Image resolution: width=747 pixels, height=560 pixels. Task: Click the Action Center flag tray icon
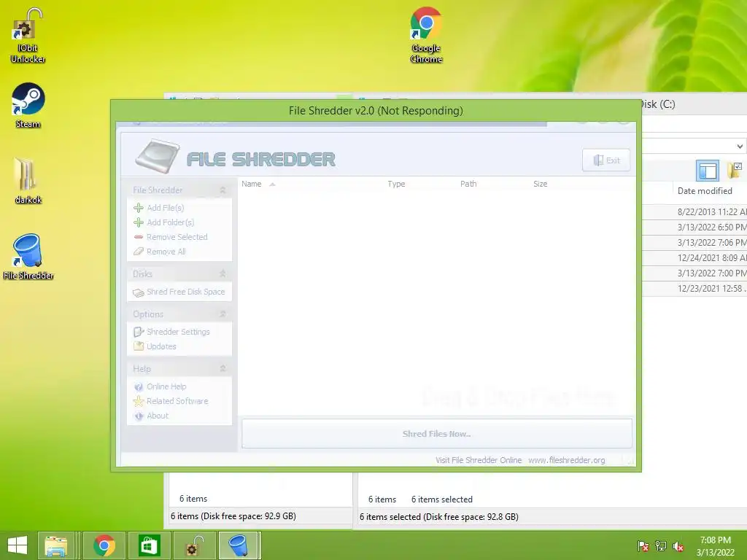[643, 545]
